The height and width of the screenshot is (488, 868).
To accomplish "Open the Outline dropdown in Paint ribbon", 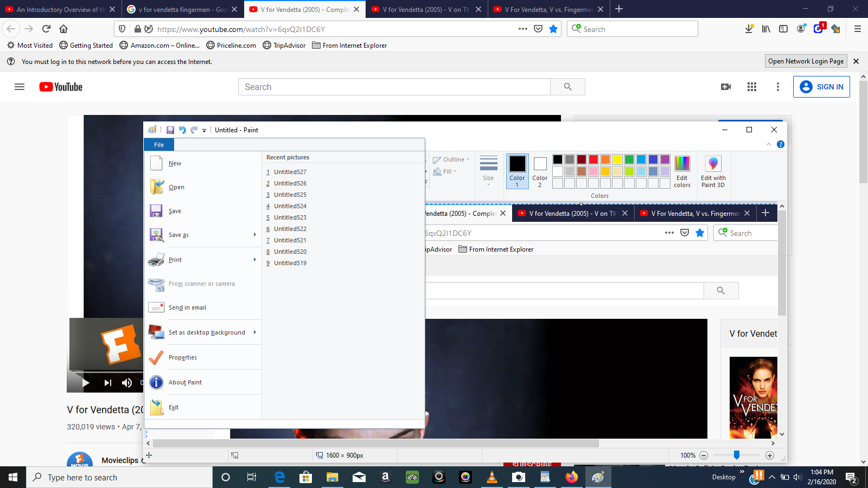I will point(451,159).
